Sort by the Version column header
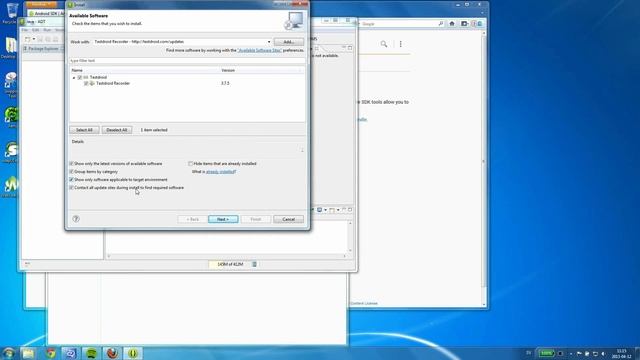This screenshot has width=640, height=360. (x=261, y=70)
